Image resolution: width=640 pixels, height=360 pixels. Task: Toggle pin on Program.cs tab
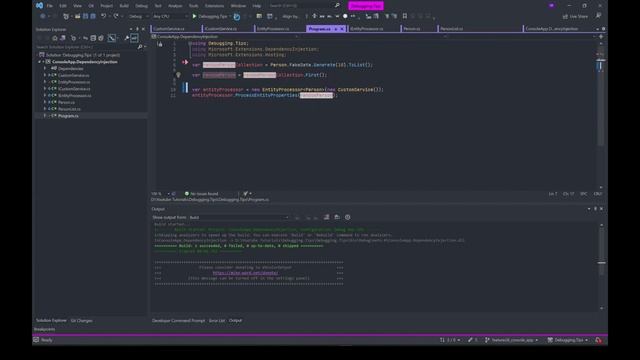336,29
